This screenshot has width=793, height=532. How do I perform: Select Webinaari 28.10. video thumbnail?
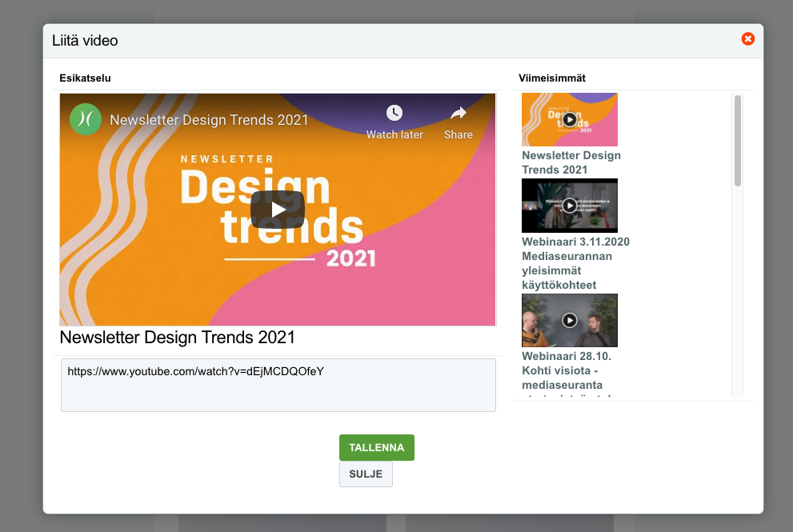570,320
